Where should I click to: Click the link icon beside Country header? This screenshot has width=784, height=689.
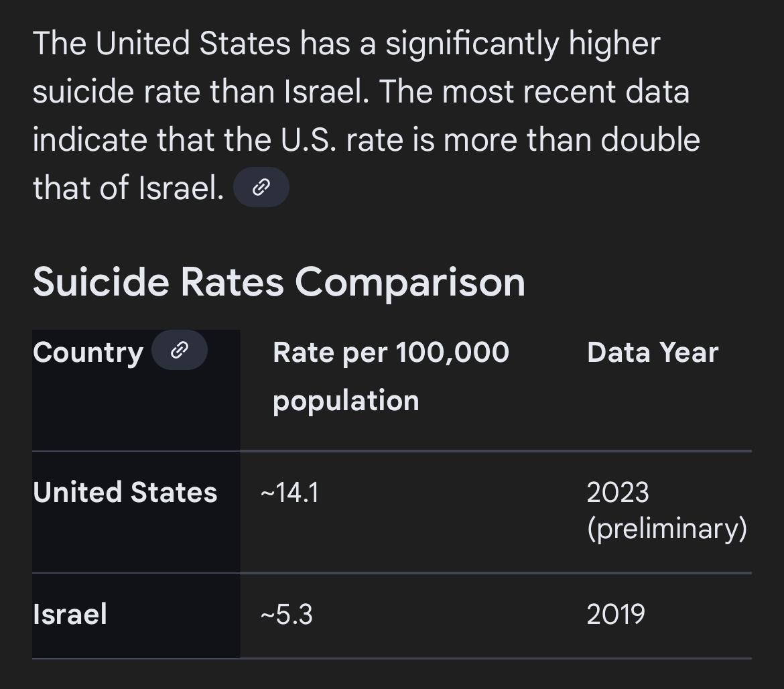tap(179, 350)
